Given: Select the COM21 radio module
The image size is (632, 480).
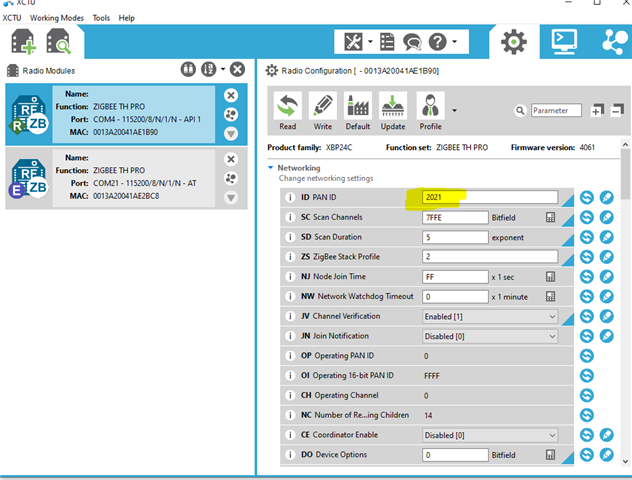Looking at the screenshot, I should [126, 178].
